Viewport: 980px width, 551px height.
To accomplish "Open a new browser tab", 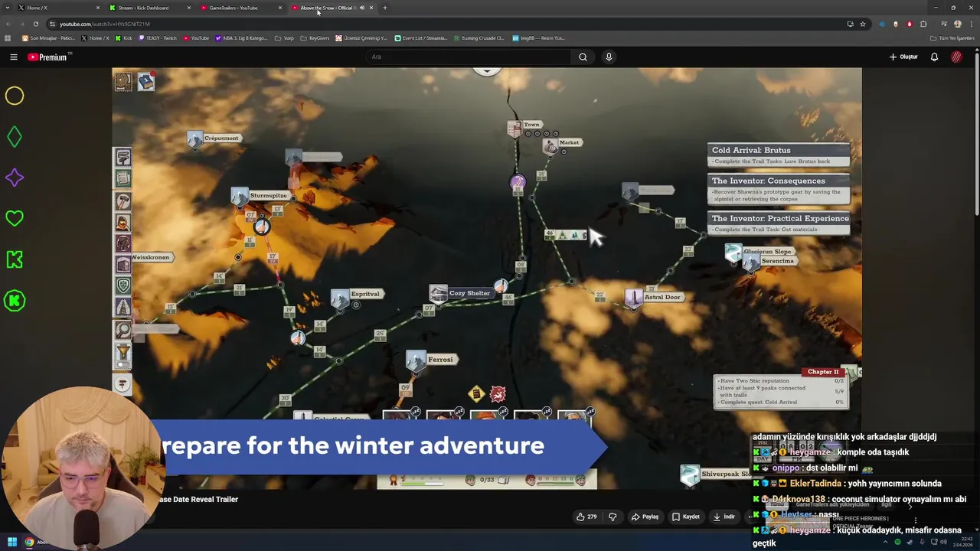I will (385, 8).
